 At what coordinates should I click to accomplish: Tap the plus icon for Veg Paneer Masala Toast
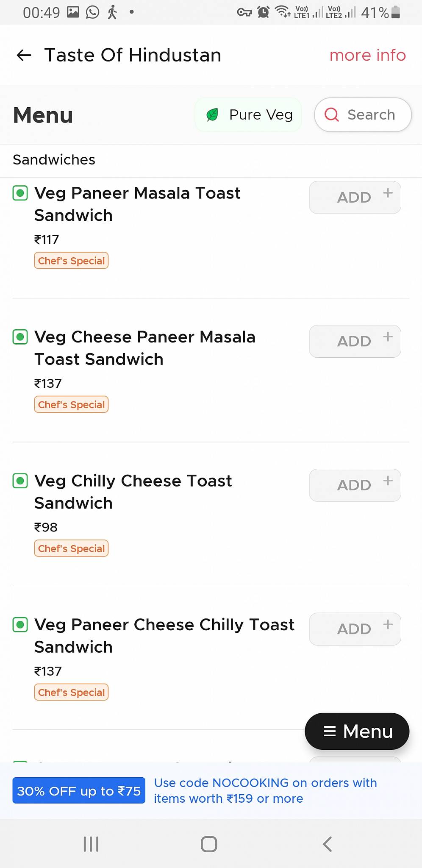tap(388, 193)
